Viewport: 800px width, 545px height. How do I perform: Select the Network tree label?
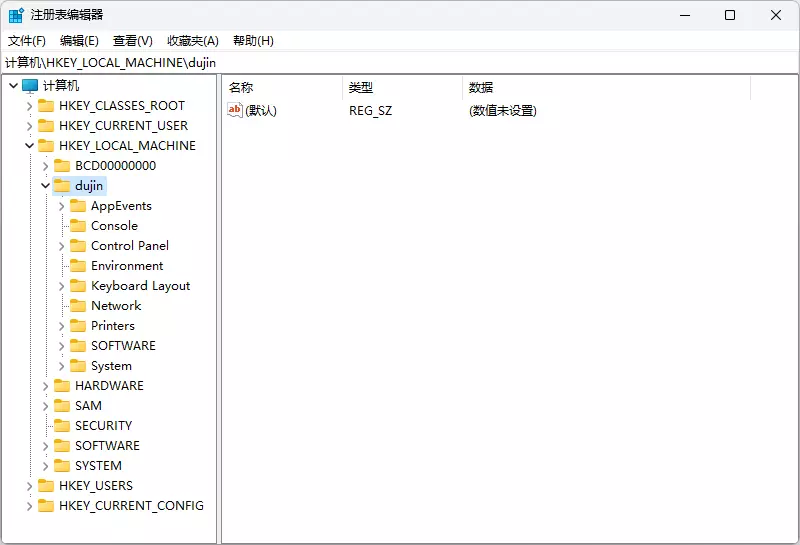[116, 306]
